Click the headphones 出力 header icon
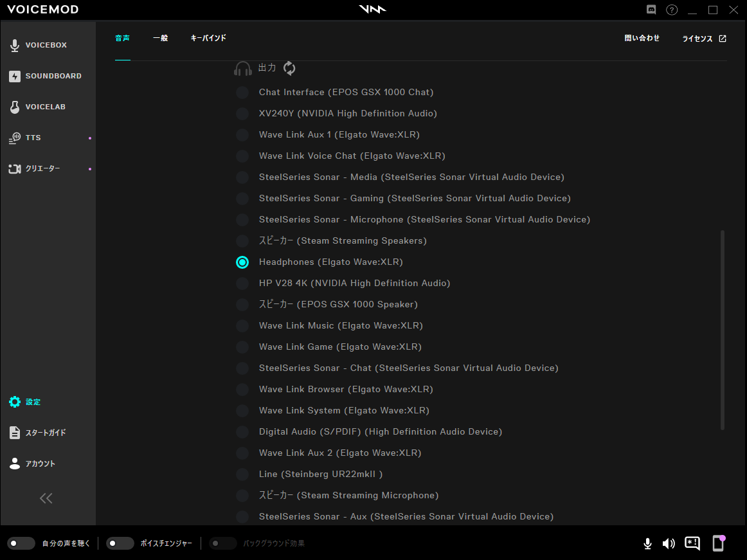 (x=242, y=69)
